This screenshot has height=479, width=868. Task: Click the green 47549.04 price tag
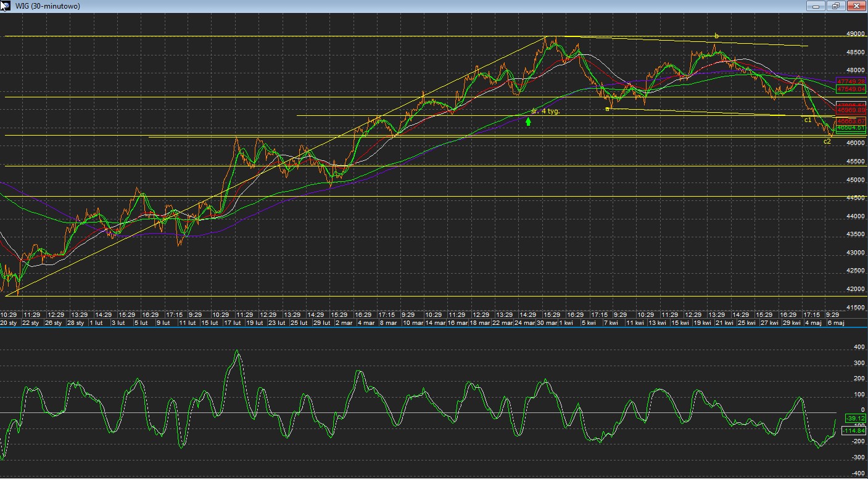[x=851, y=89]
